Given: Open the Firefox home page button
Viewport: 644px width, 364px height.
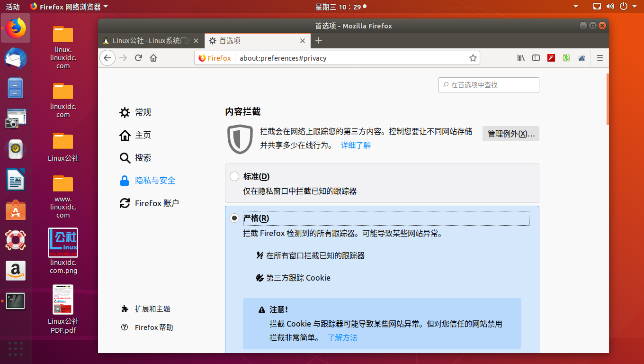Looking at the screenshot, I should pos(153,58).
